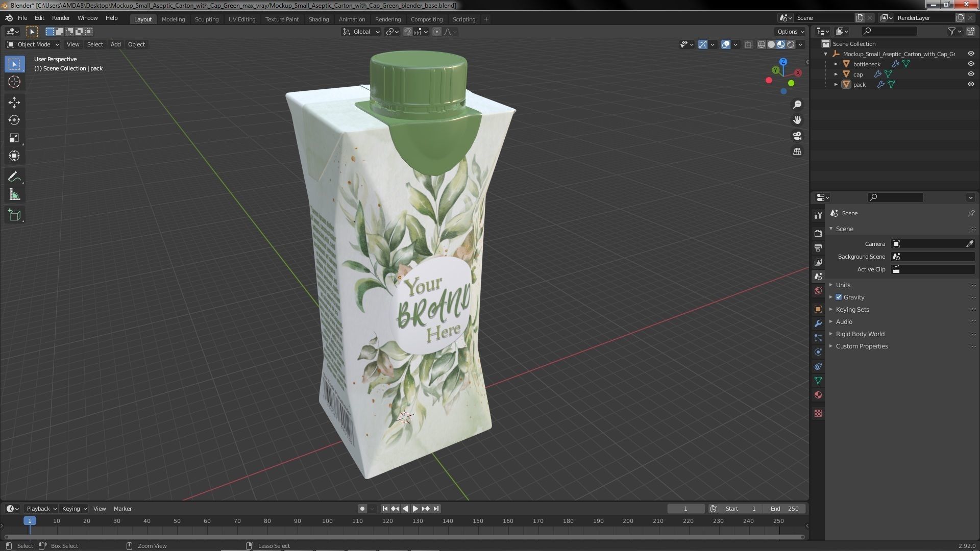Play the animation forward
This screenshot has width=980, height=551.
click(415, 509)
